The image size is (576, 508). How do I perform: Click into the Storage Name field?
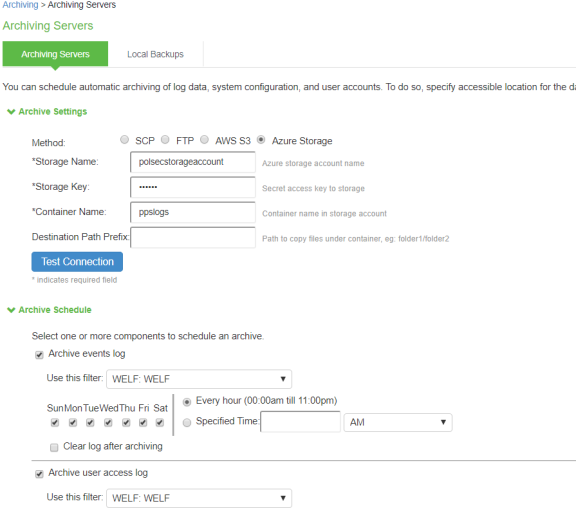click(x=193, y=162)
